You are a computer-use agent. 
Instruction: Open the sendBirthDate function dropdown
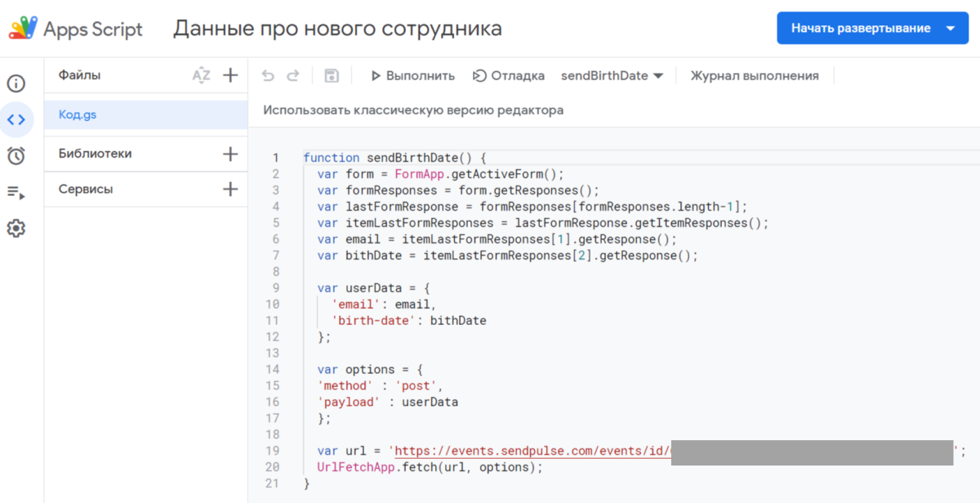[612, 76]
